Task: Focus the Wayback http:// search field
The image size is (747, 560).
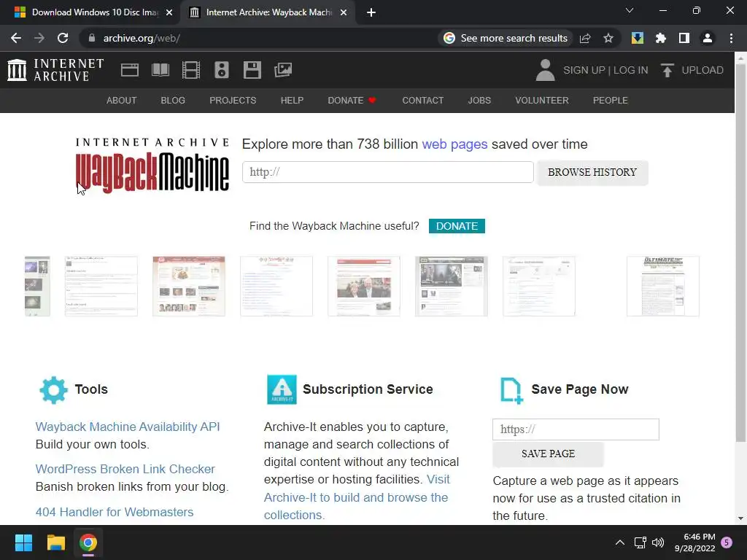Action: point(388,172)
